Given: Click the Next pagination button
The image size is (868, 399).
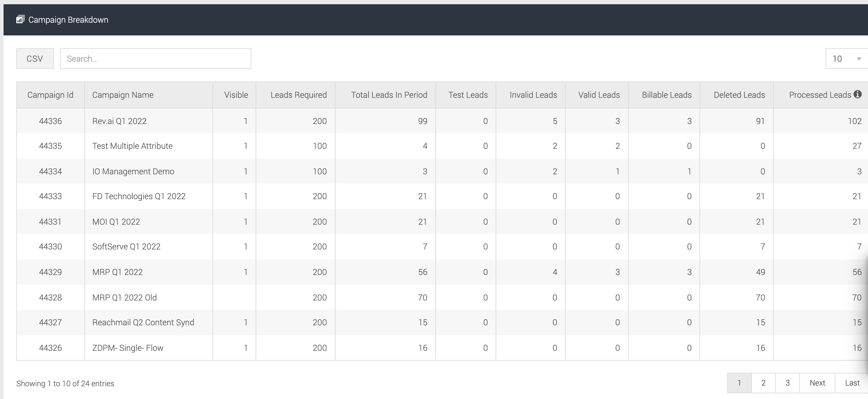Looking at the screenshot, I should (x=817, y=383).
